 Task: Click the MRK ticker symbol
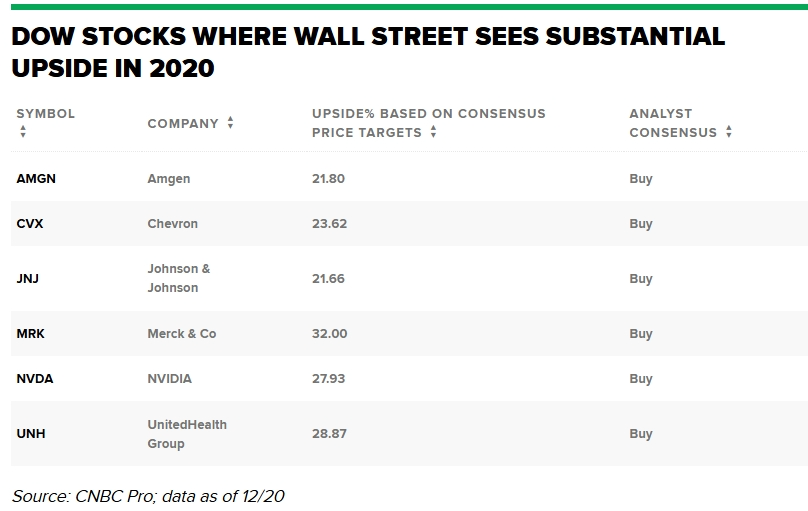[30, 334]
